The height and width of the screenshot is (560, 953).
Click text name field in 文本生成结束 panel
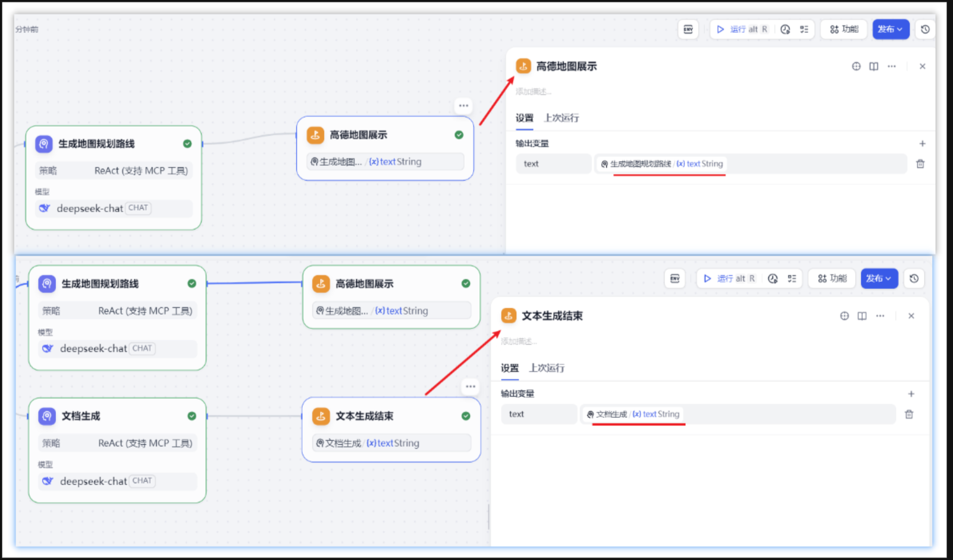[539, 414]
